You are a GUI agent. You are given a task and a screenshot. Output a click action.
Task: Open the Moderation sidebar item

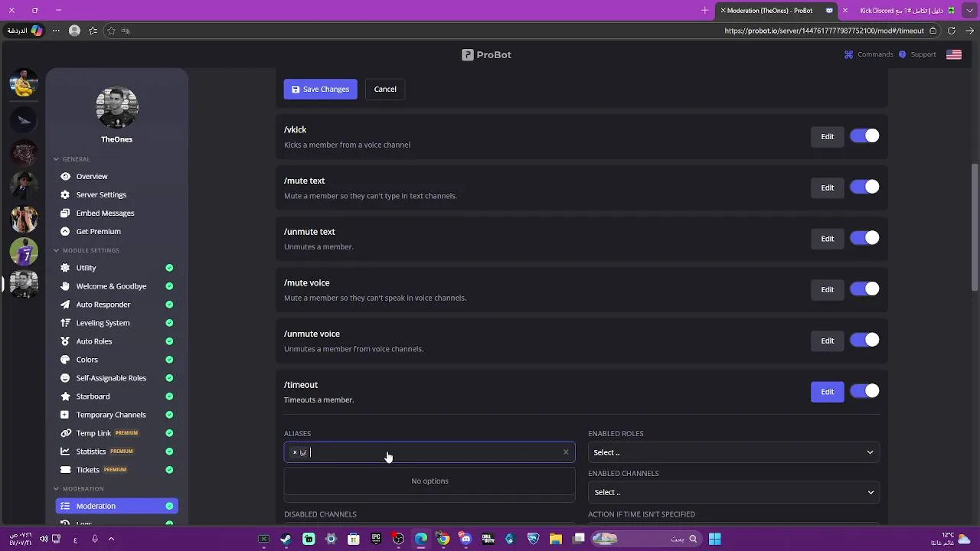(x=117, y=506)
